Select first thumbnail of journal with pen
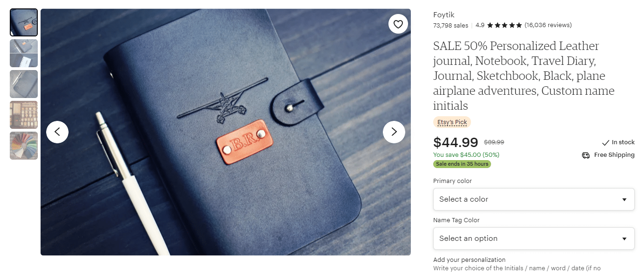The image size is (644, 274). click(x=24, y=22)
